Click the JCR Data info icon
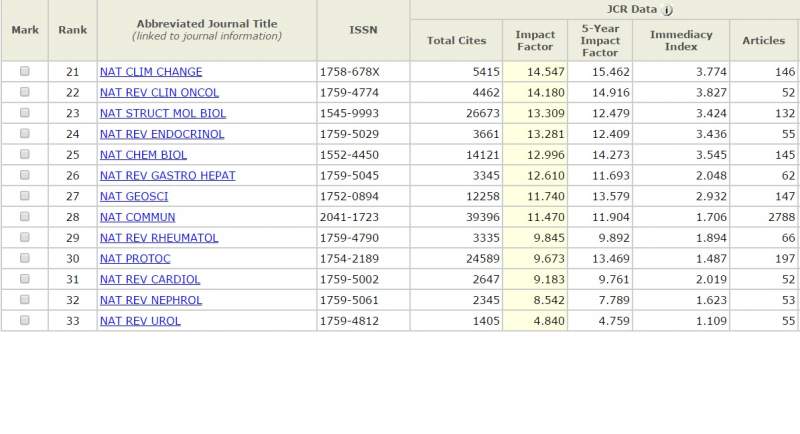Image resolution: width=800 pixels, height=434 pixels. click(667, 10)
